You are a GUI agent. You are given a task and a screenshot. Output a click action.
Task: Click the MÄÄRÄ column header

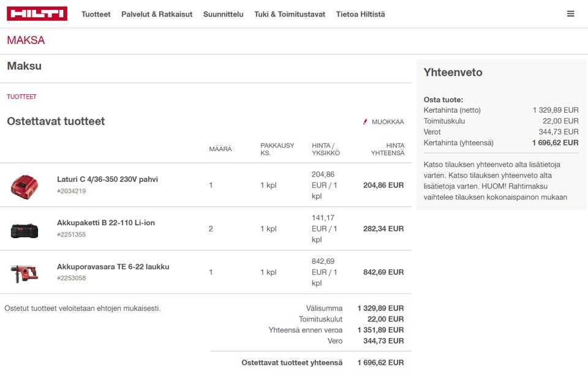coord(221,149)
